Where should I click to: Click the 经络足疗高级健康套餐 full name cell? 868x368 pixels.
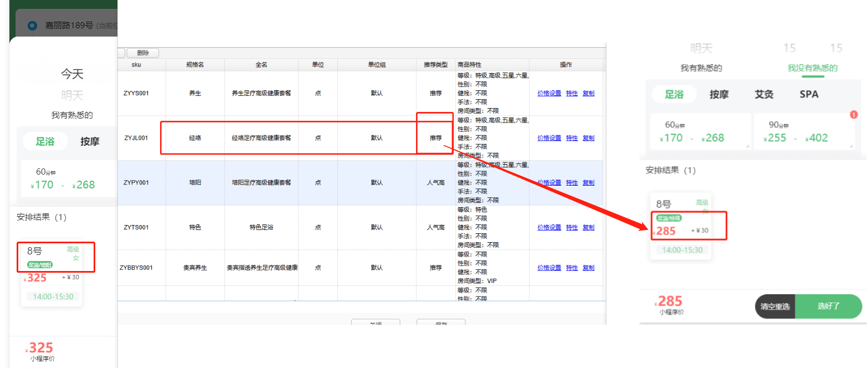[x=261, y=138]
